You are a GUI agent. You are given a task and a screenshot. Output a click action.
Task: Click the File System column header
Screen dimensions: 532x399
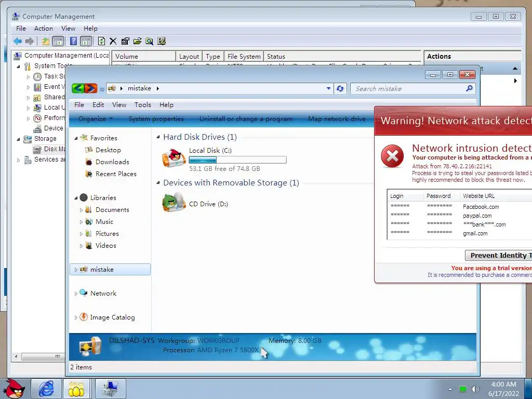click(244, 56)
